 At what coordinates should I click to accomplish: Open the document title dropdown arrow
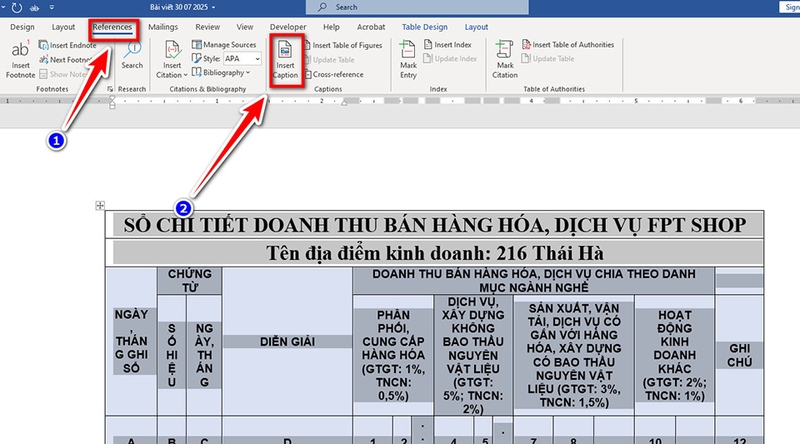213,7
